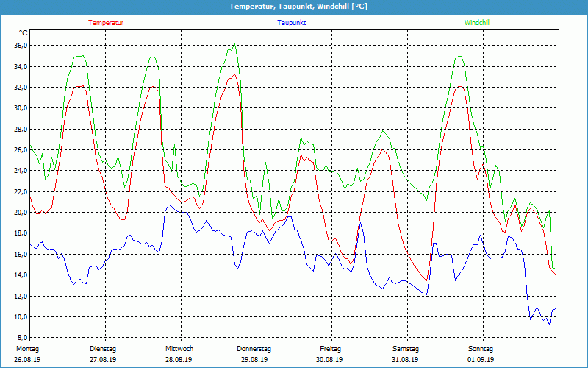The height and width of the screenshot is (368, 588).
Task: Click the red Temperatur legend label
Action: click(x=106, y=23)
